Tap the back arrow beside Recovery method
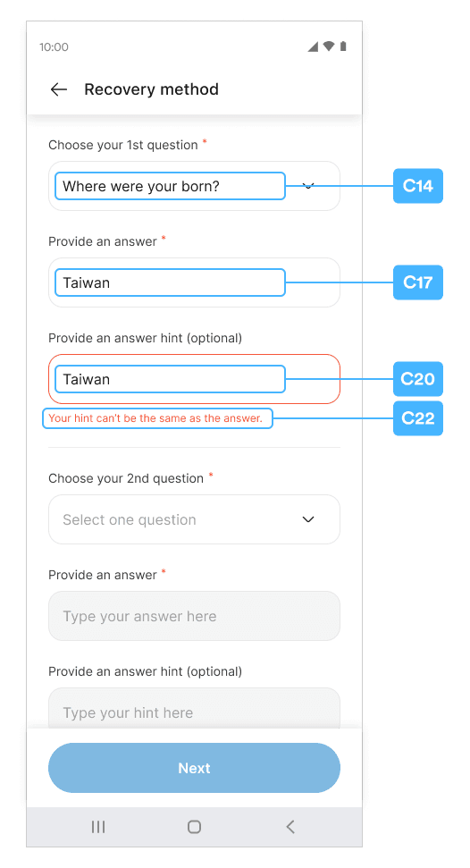The image size is (470, 868). tap(59, 89)
